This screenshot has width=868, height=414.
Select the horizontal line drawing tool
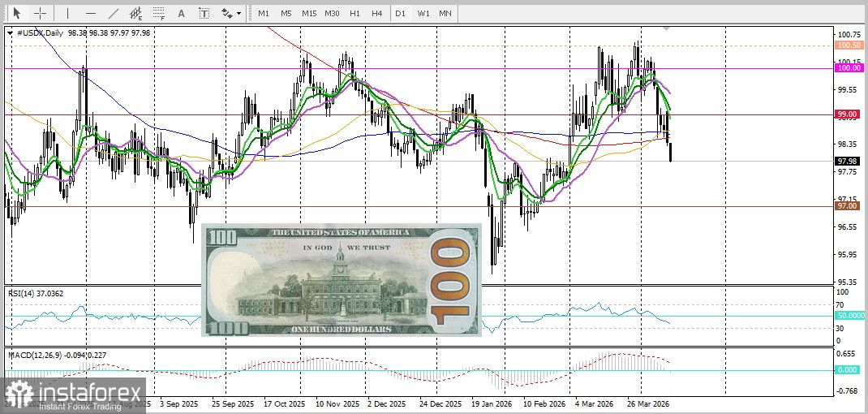pos(90,13)
